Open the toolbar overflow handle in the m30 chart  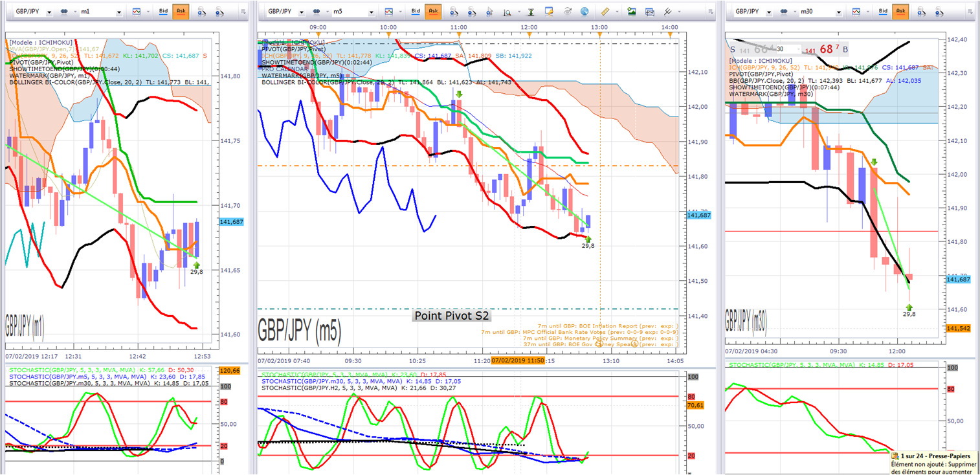point(970,12)
